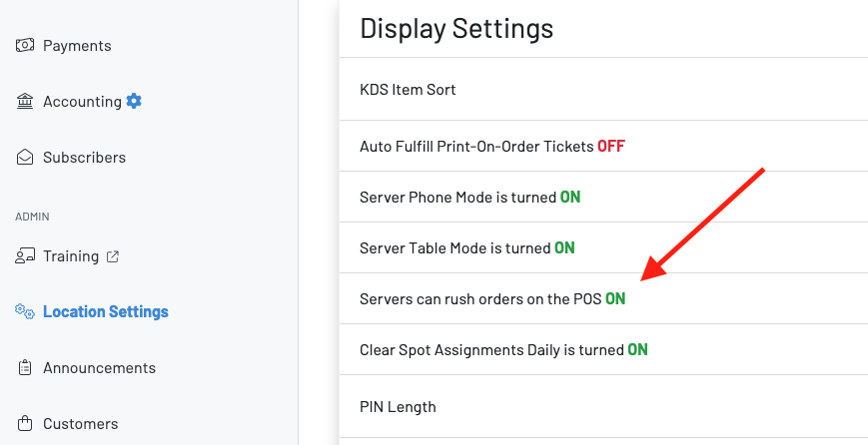Click the blue gear beside Accounting
The width and height of the screenshot is (868, 445).
click(x=134, y=101)
